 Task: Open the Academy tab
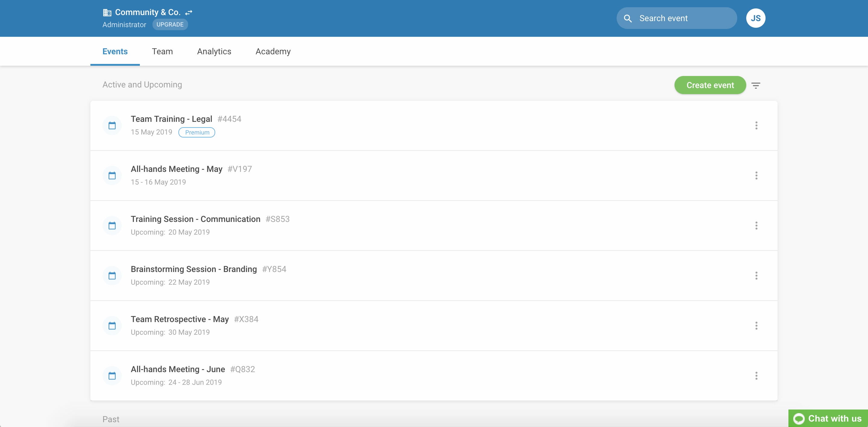click(273, 52)
